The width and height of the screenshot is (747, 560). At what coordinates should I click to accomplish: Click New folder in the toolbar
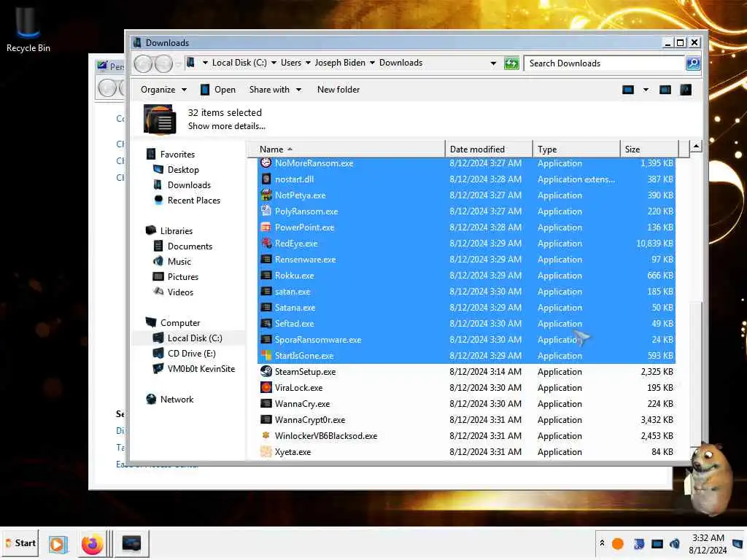(338, 90)
